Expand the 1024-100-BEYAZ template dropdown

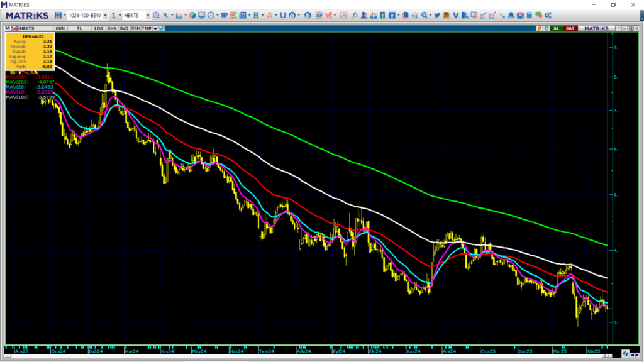[106, 15]
